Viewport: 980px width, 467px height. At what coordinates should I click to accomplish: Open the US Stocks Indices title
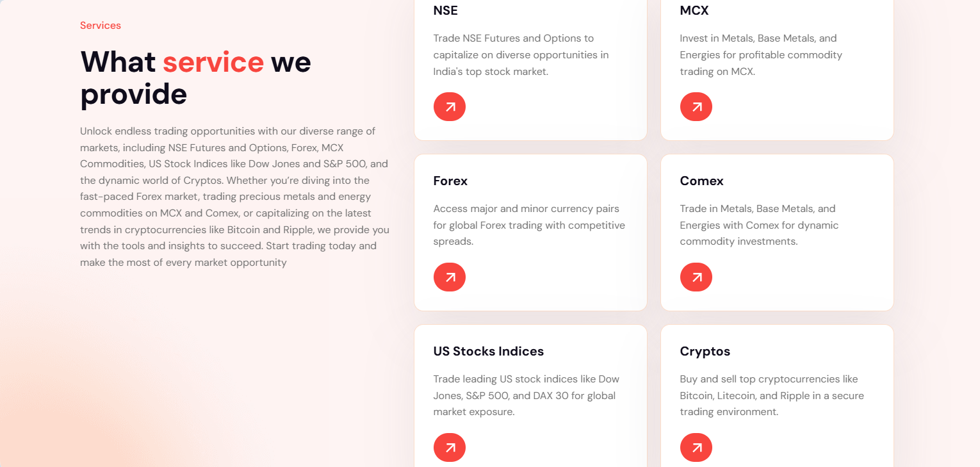point(488,351)
